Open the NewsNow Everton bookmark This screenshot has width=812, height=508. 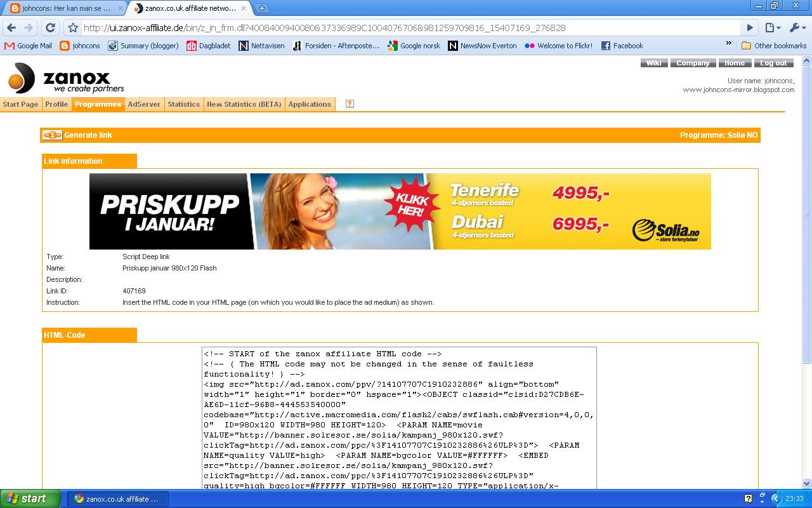tap(482, 46)
